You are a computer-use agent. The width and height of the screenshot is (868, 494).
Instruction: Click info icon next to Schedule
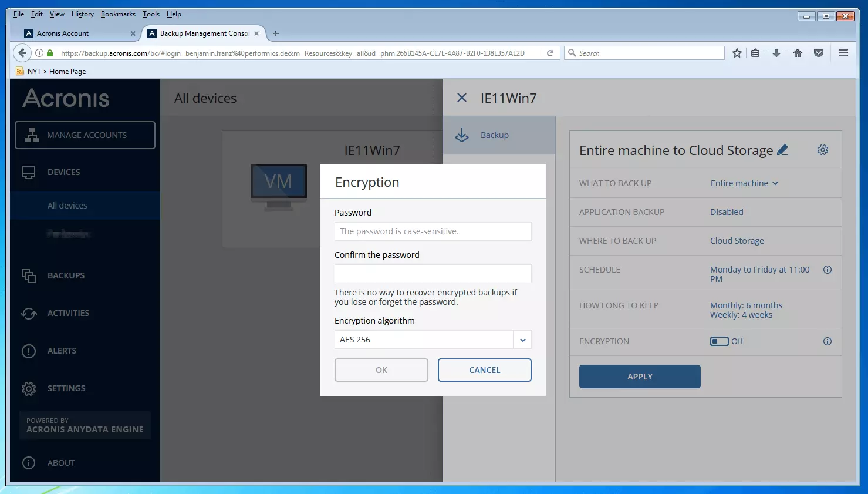[828, 270]
